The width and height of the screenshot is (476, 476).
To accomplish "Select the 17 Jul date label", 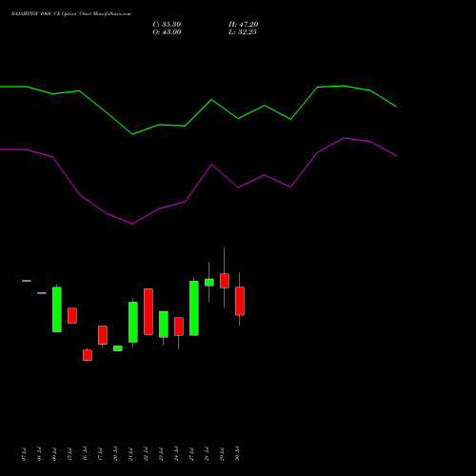I will (x=100, y=454).
